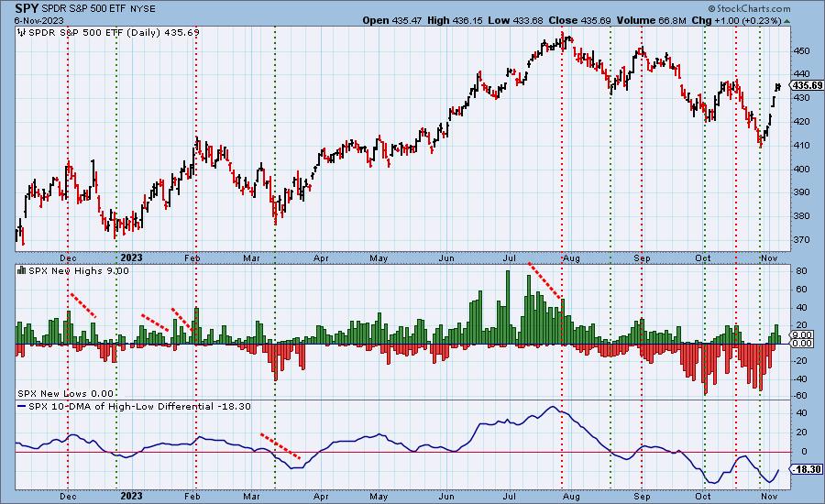Click the bold 2023 label under price panel
825x504 pixels.
click(x=131, y=257)
